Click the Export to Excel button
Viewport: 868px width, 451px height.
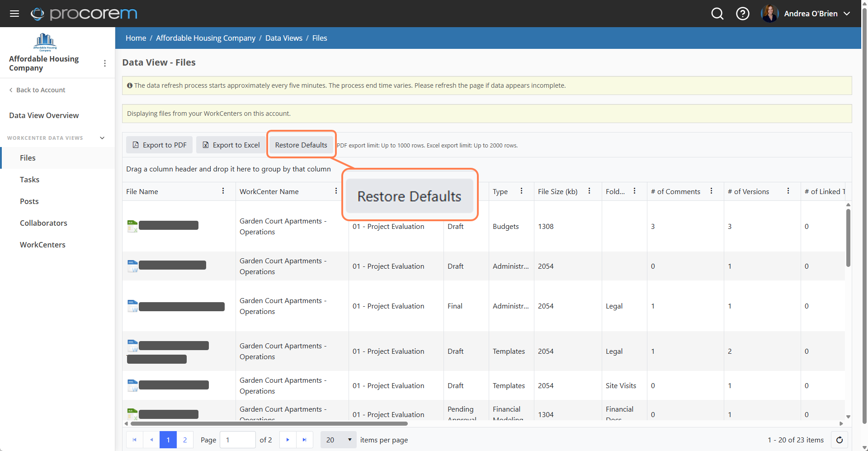pyautogui.click(x=231, y=145)
